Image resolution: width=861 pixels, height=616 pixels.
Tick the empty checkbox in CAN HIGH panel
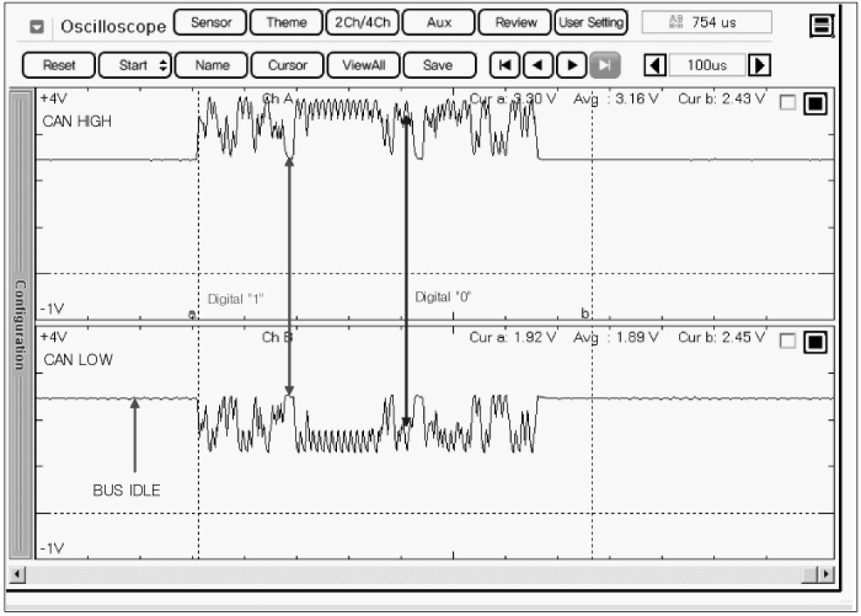coord(788,103)
